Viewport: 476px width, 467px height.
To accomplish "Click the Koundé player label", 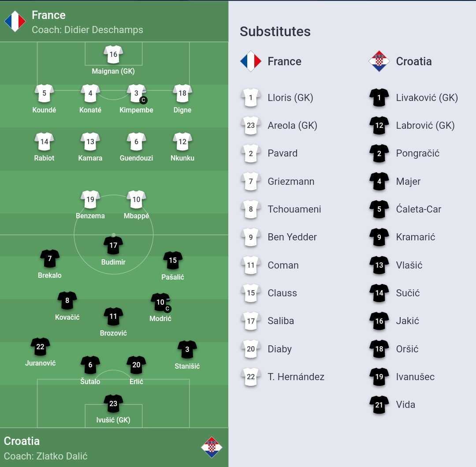I will pyautogui.click(x=44, y=110).
